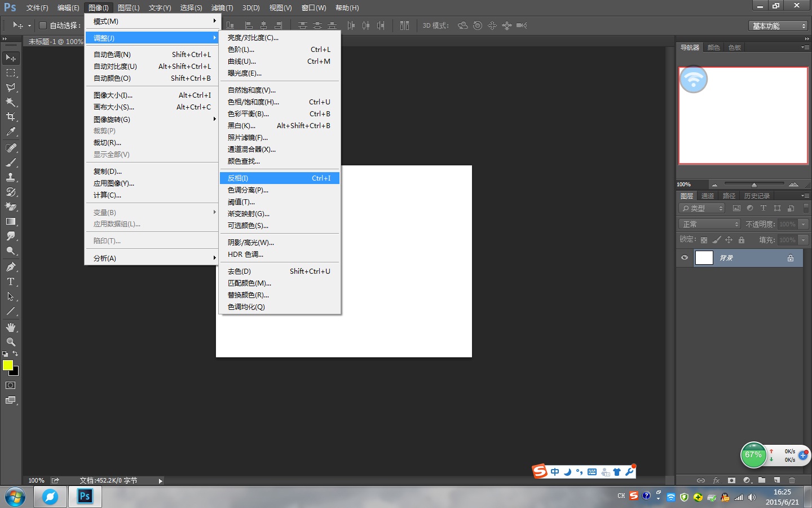Open the 类型 layer filter dropdown
812x508 pixels.
[x=702, y=208]
